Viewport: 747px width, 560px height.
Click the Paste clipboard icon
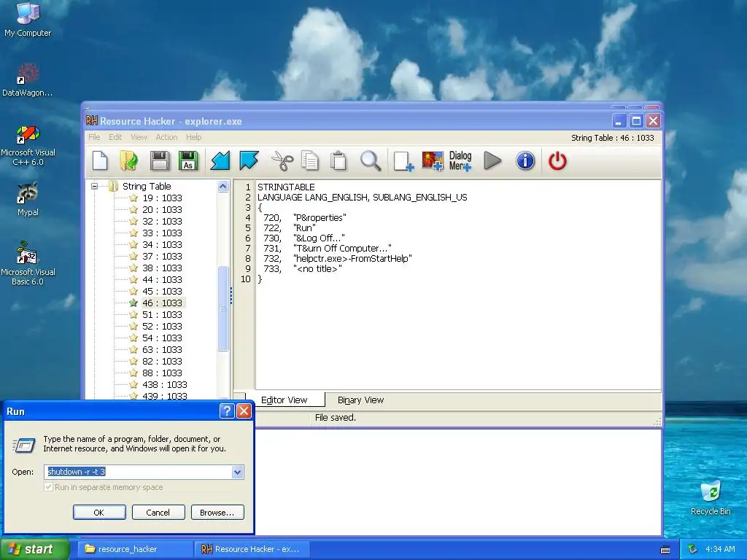coord(338,160)
